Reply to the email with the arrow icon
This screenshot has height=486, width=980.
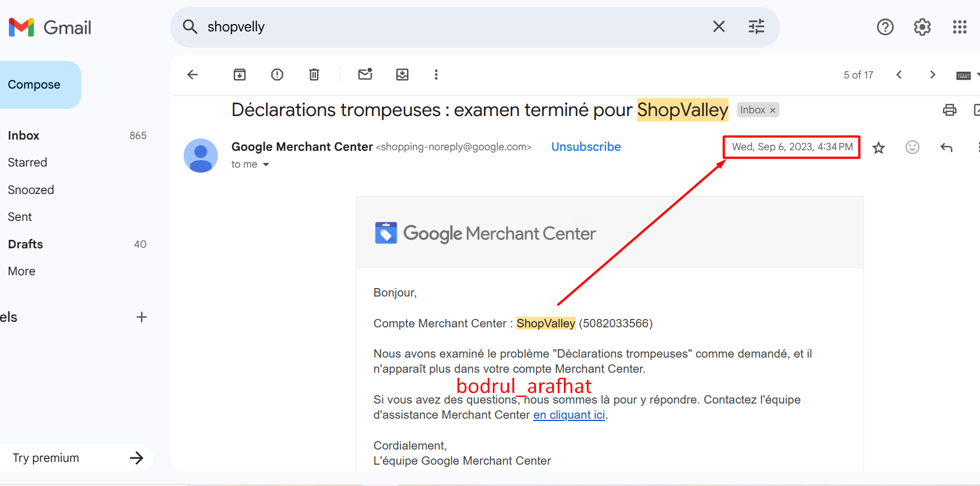[946, 147]
